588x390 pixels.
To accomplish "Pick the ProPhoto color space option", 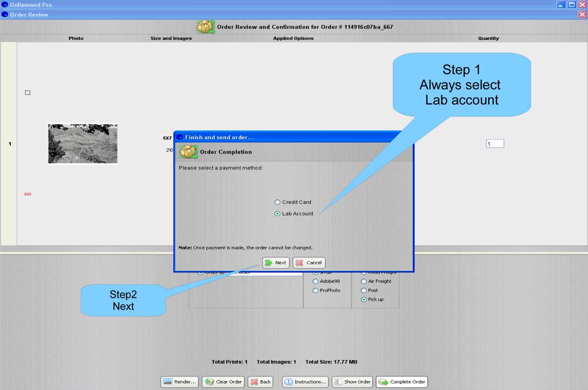I will pos(316,290).
